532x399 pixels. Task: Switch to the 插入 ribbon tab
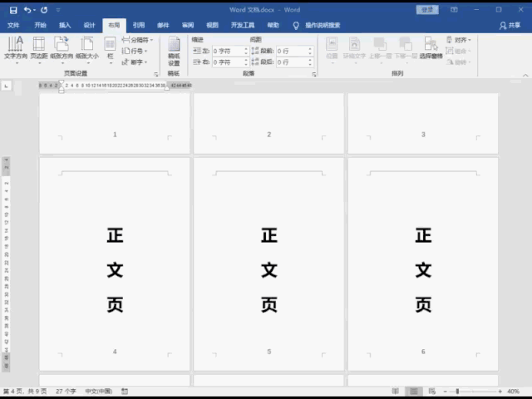coord(65,25)
